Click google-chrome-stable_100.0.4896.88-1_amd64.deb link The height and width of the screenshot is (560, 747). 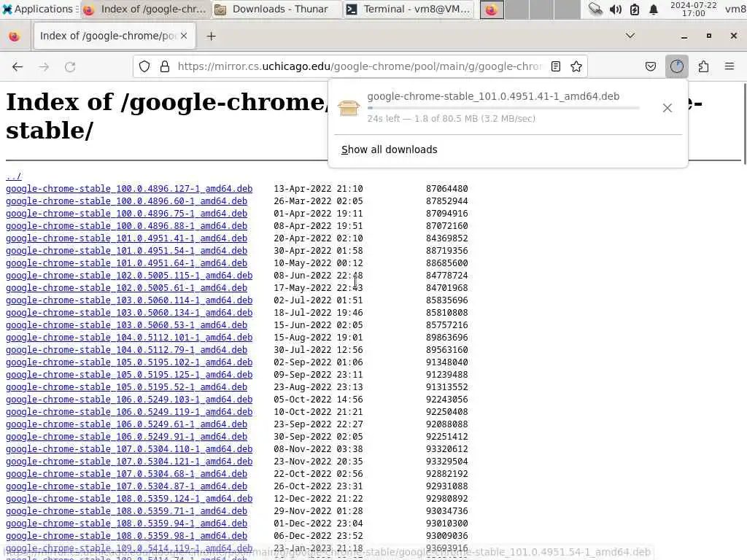click(x=127, y=226)
